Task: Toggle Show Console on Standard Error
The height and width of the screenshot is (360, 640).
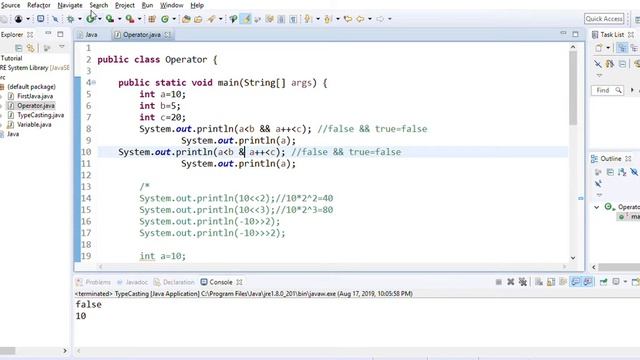Action: (x=588, y=282)
